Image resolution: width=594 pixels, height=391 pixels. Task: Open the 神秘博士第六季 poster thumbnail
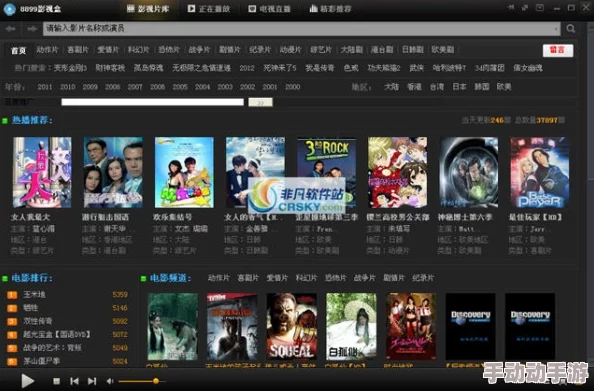pos(469,172)
